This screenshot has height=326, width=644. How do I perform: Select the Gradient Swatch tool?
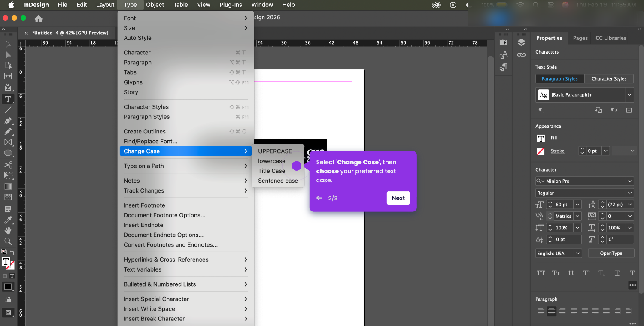click(8, 187)
